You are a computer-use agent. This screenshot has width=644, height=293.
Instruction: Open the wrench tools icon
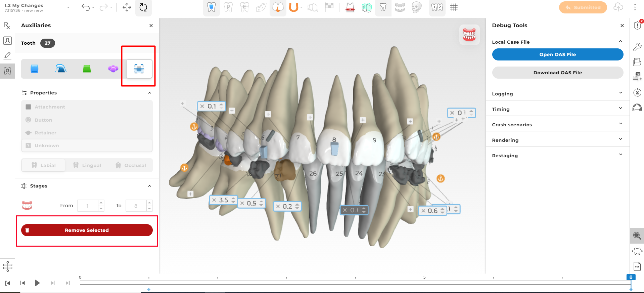pos(637,47)
